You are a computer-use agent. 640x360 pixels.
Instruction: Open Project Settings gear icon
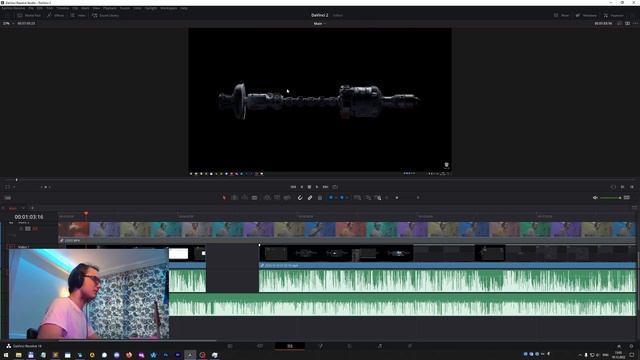[631, 346]
